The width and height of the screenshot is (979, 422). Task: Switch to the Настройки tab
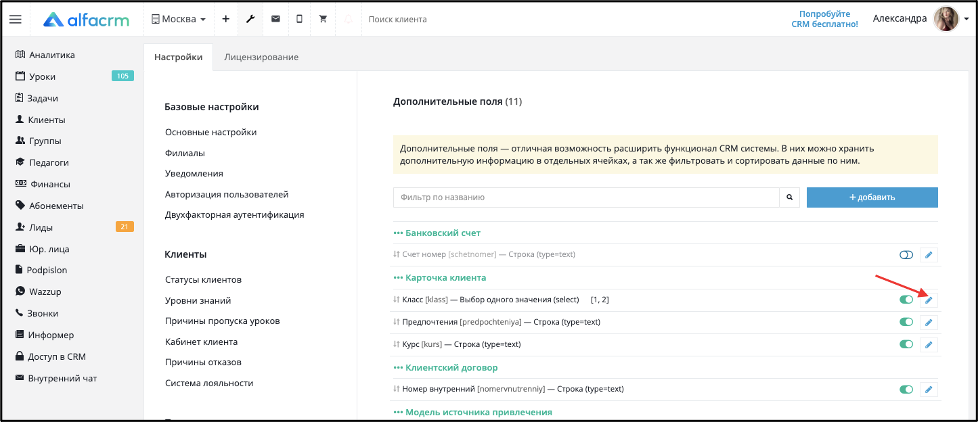[x=178, y=57]
